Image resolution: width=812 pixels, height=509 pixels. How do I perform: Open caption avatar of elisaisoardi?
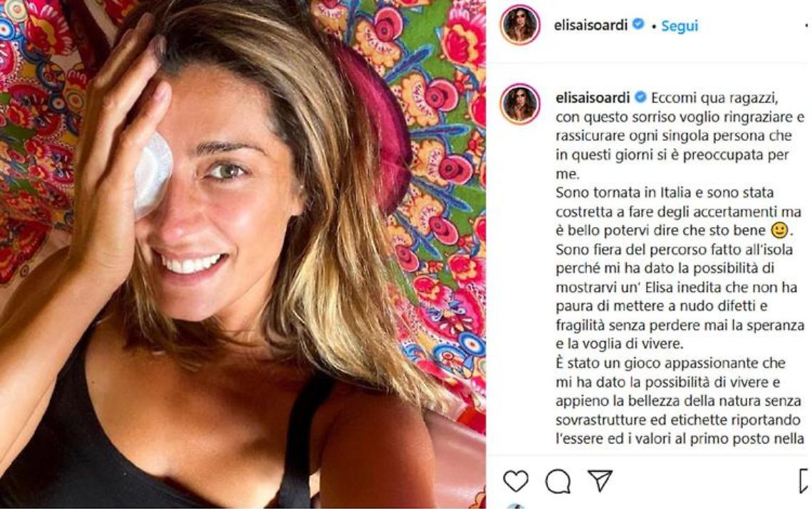tap(521, 103)
